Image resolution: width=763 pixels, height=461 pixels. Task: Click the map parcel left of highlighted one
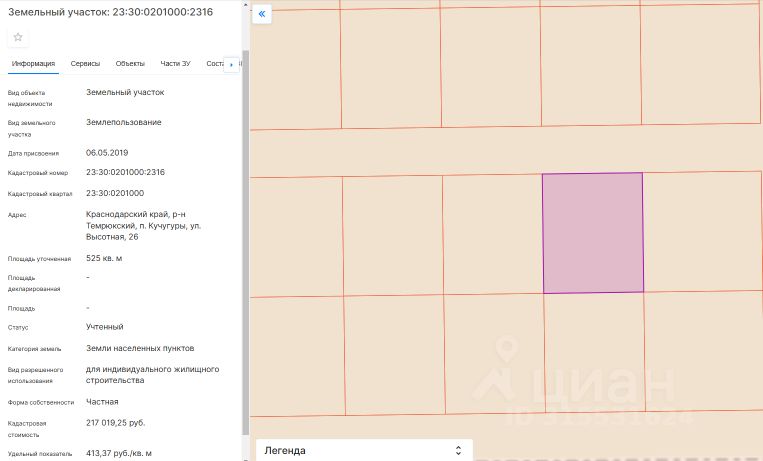(x=492, y=235)
